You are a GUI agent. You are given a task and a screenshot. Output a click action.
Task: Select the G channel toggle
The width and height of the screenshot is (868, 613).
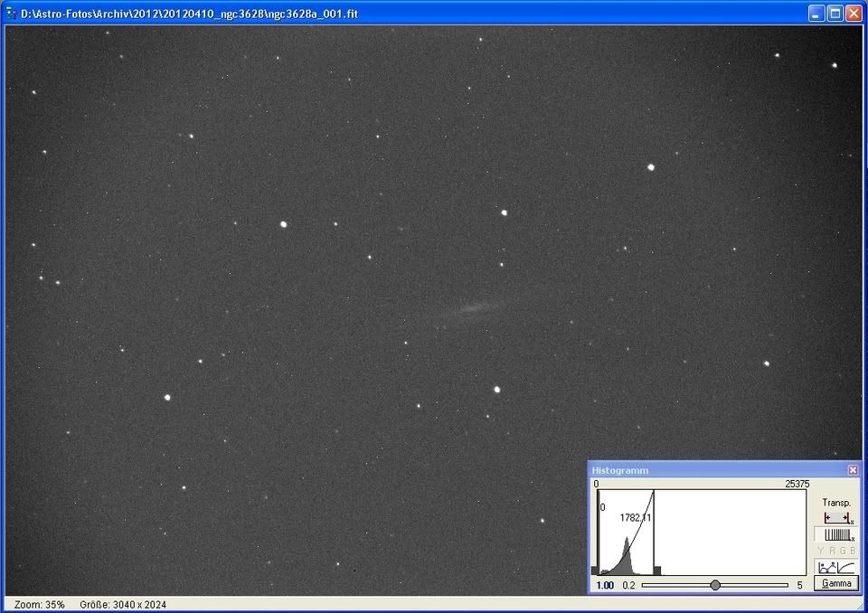click(843, 551)
